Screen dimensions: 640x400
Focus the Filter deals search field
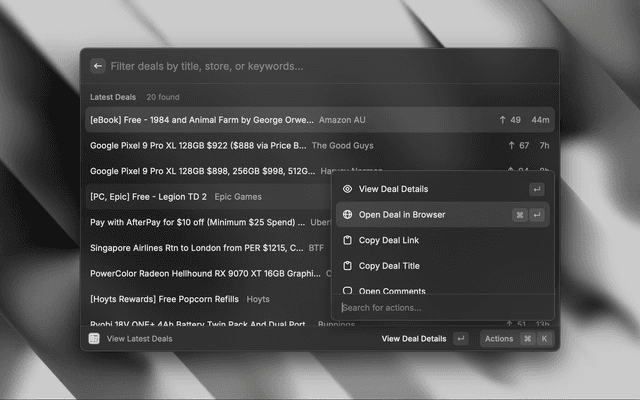click(x=320, y=66)
